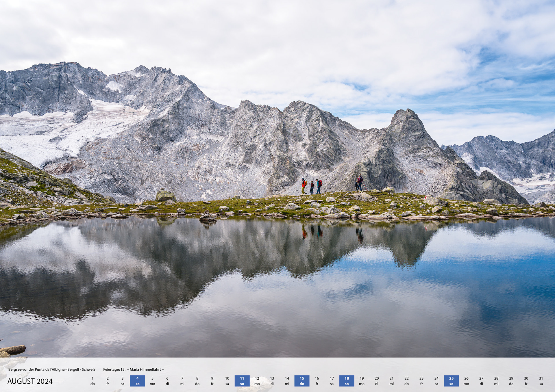This screenshot has width=555, height=392.
Task: Select highlighted holiday 15 (do)
Action: 302,381
